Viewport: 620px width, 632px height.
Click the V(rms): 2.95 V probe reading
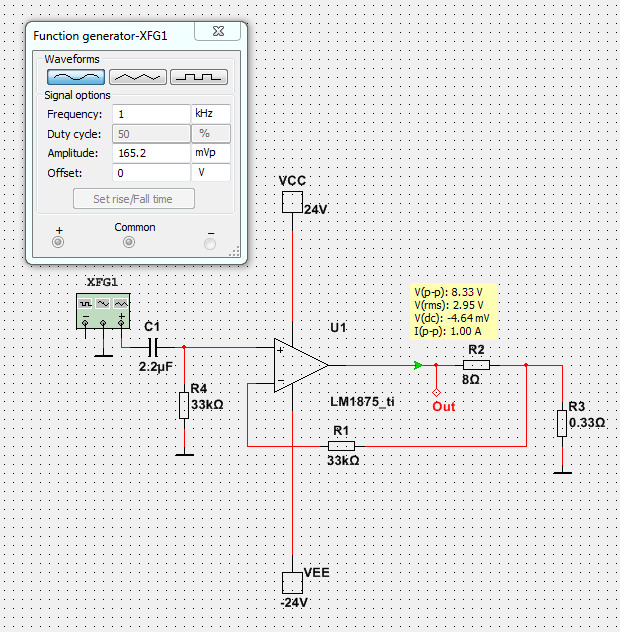449,305
